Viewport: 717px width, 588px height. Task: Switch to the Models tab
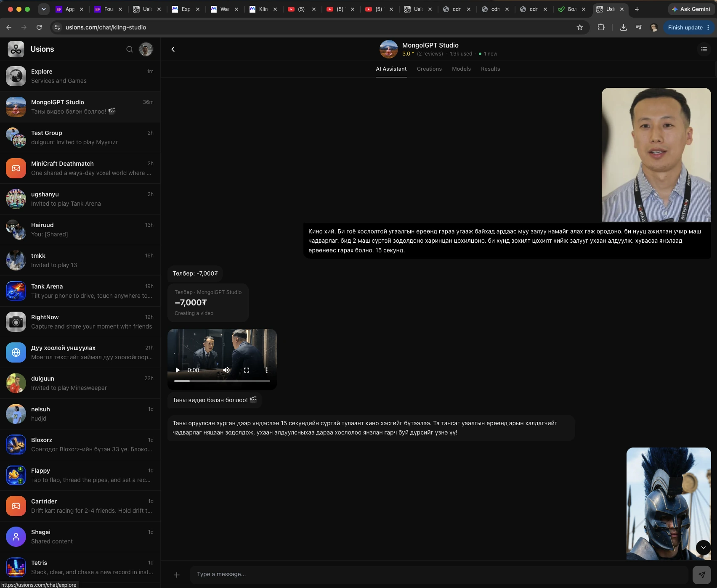point(461,69)
